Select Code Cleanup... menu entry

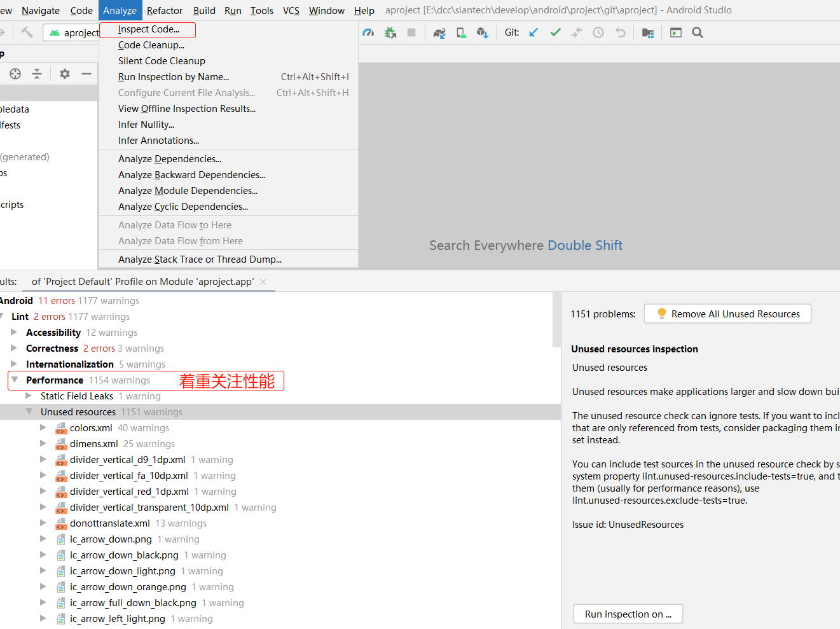(228, 45)
